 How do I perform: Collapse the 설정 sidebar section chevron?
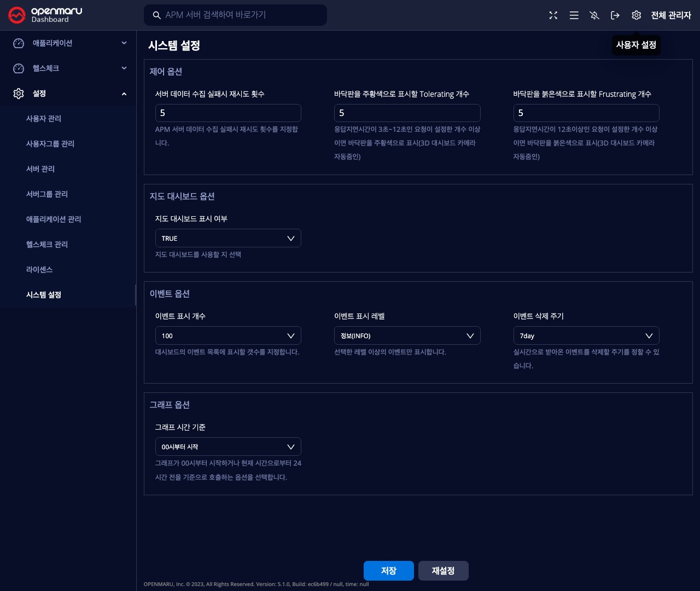coord(124,94)
